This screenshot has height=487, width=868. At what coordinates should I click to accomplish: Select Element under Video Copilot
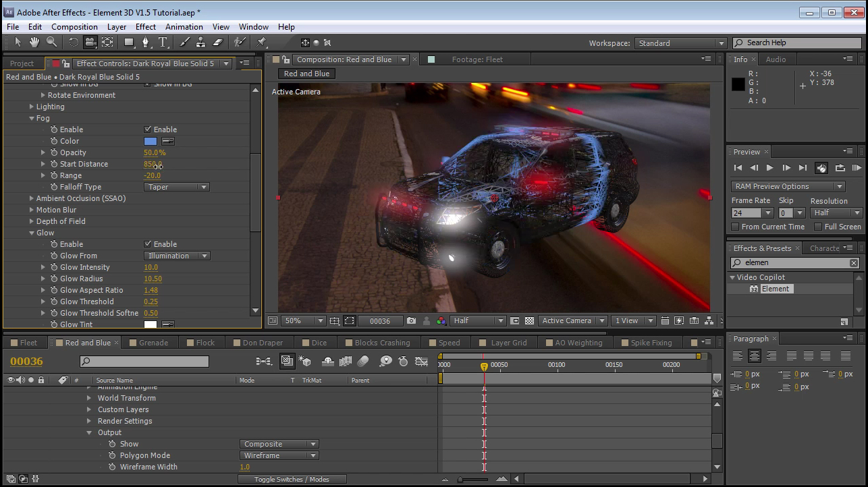[x=775, y=289]
